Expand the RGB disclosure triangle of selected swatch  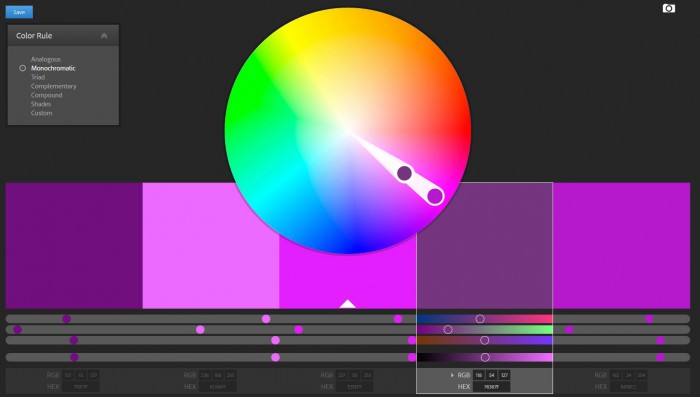tap(452, 375)
